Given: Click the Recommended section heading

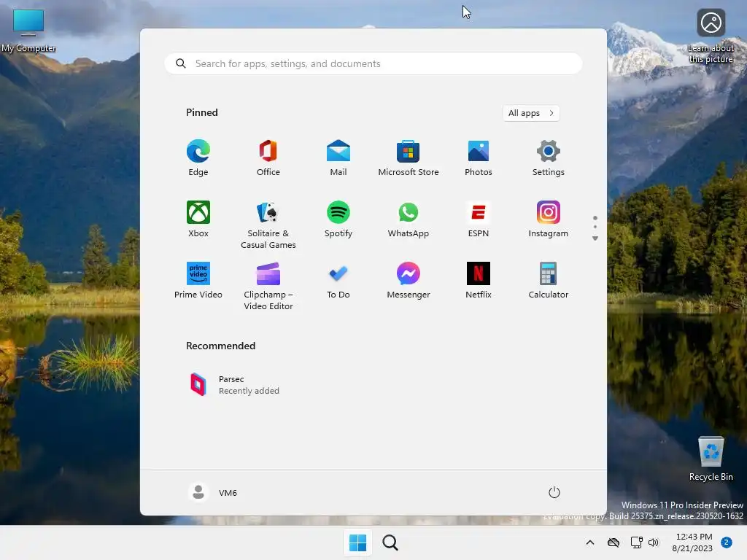Looking at the screenshot, I should pos(220,346).
